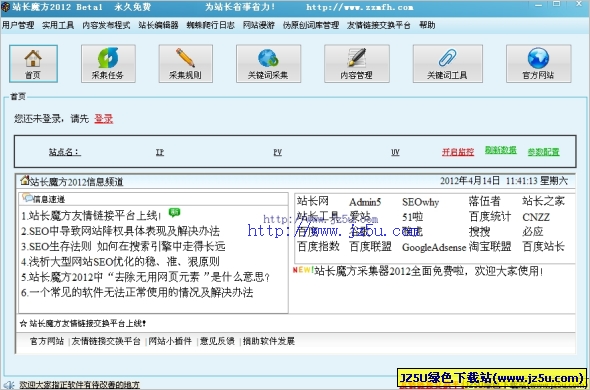
Task: Click the chat bubble icon beside 信息速递
Action: click(27, 198)
